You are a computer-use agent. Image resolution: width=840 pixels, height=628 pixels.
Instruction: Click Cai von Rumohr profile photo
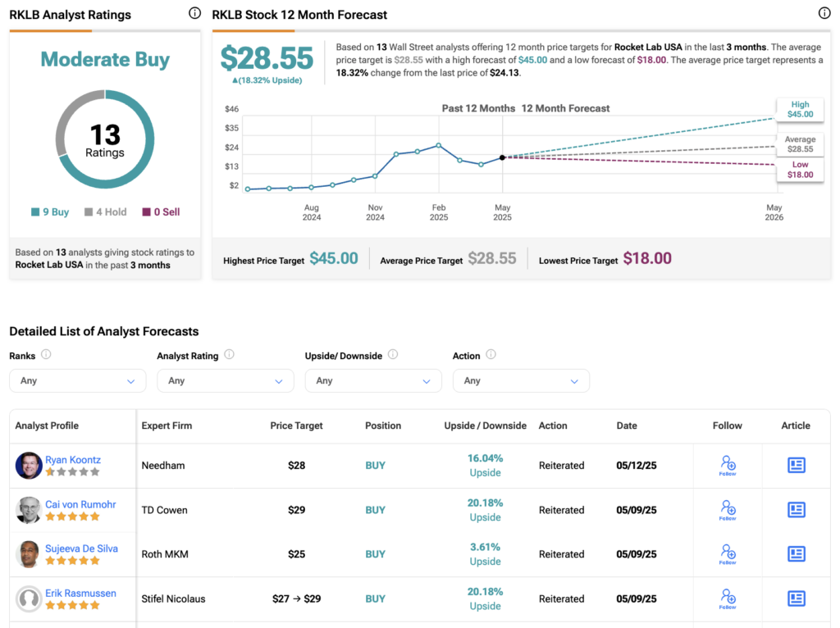(29, 510)
